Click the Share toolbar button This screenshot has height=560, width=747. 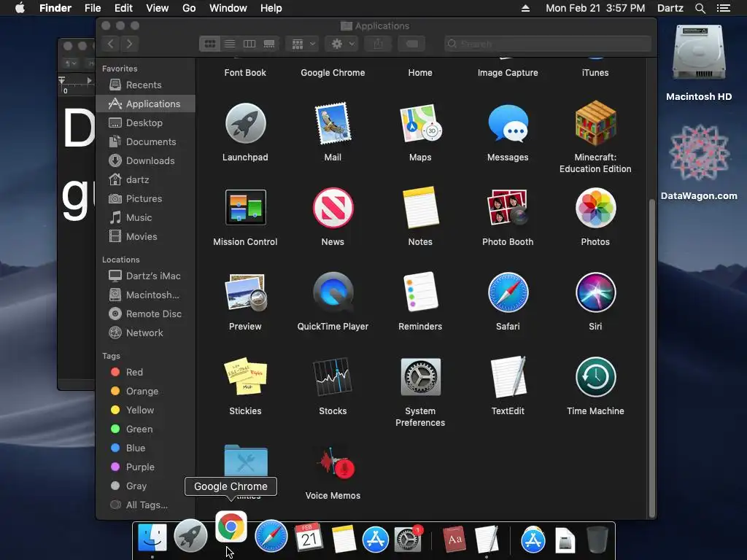point(379,44)
